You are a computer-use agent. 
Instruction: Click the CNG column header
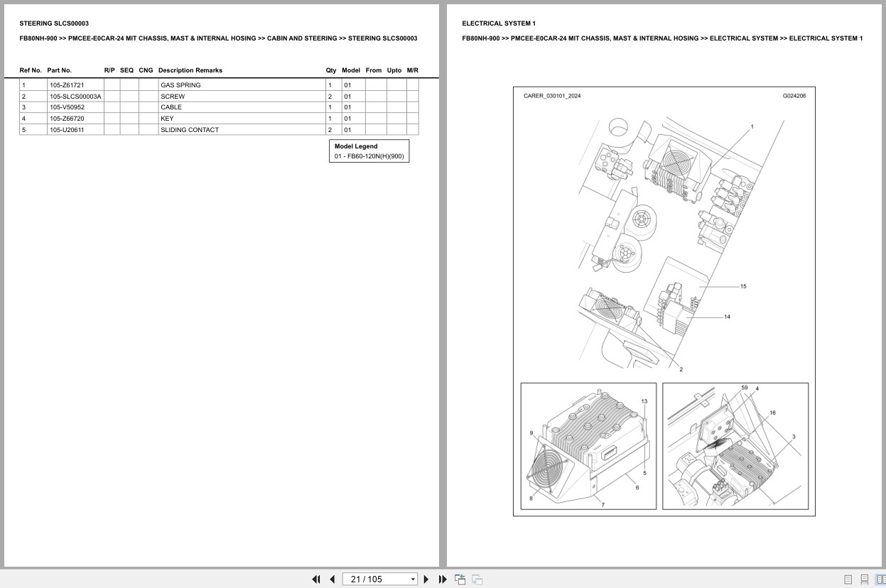point(146,70)
